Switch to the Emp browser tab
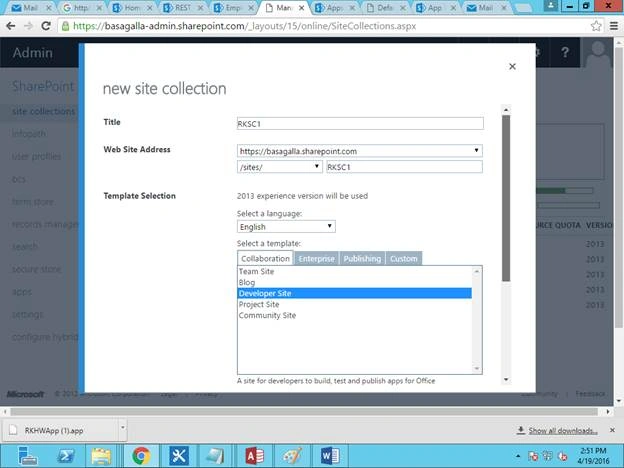 click(233, 8)
